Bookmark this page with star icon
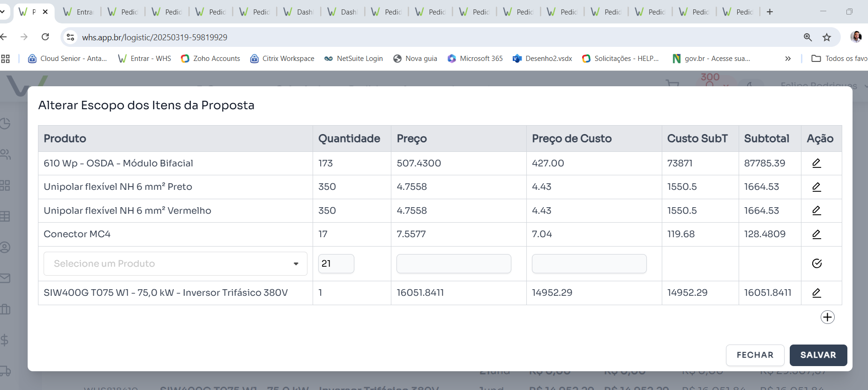The width and height of the screenshot is (868, 390). tap(827, 37)
